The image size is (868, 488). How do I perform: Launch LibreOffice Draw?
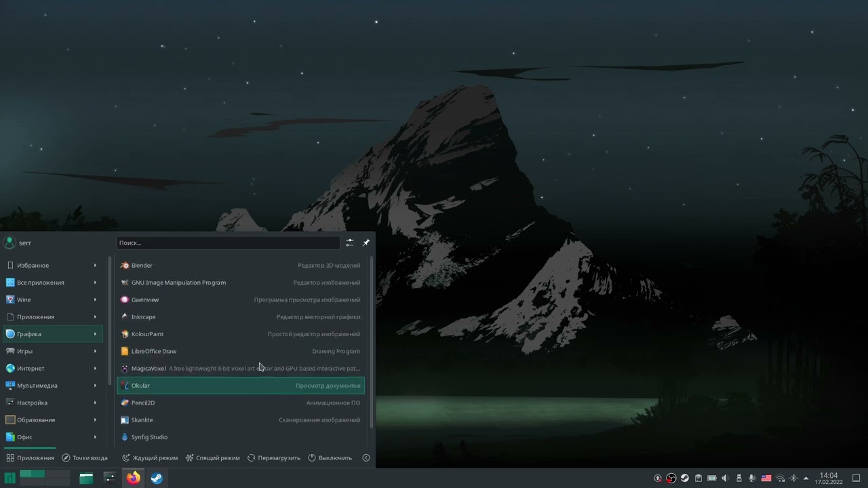[x=241, y=351]
